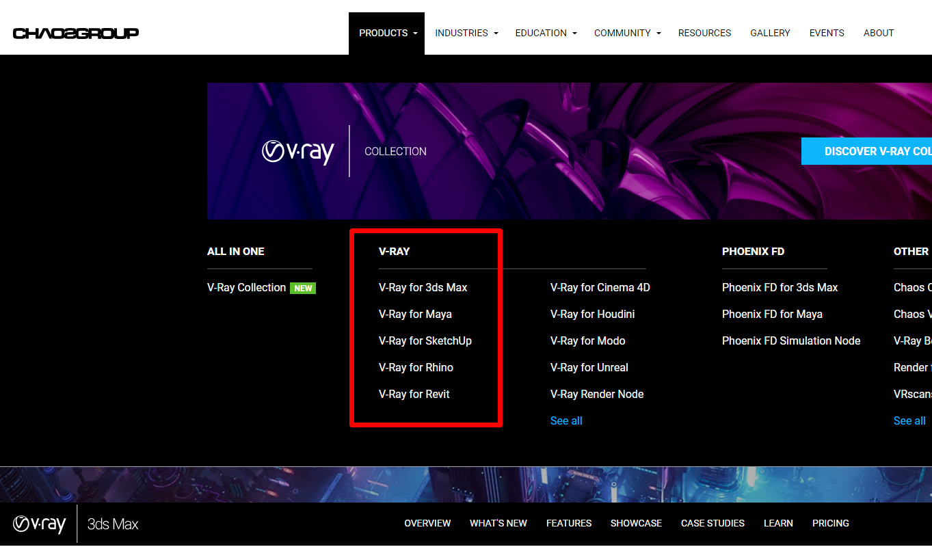Switch to the Learn tab
This screenshot has width=932, height=560.
[x=778, y=523]
